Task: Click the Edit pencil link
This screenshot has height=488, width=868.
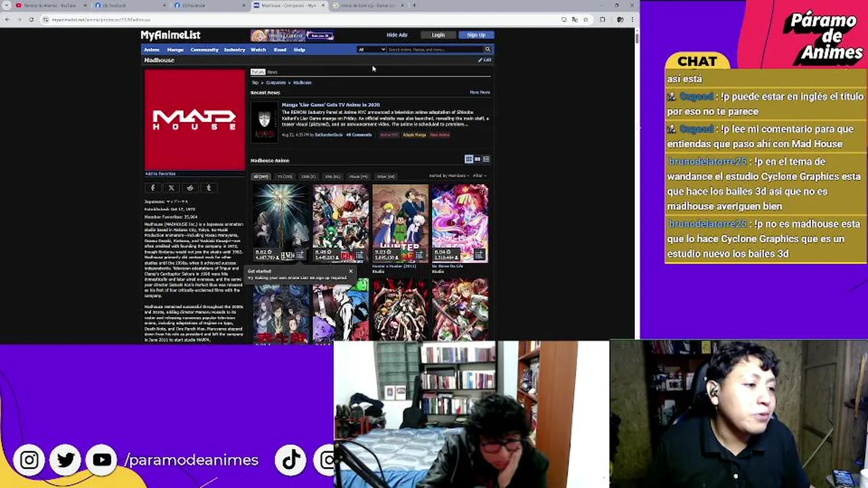Action: coord(485,60)
